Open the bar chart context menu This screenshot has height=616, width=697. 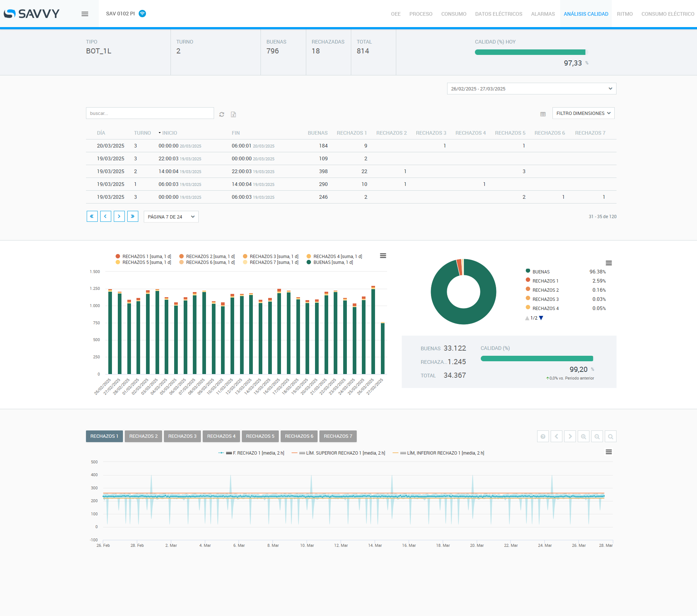383,256
